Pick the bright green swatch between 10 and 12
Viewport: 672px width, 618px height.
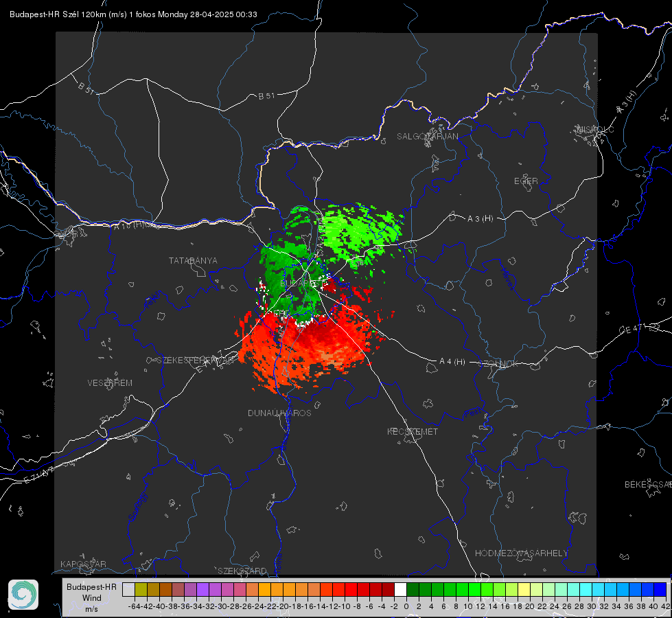(x=474, y=589)
